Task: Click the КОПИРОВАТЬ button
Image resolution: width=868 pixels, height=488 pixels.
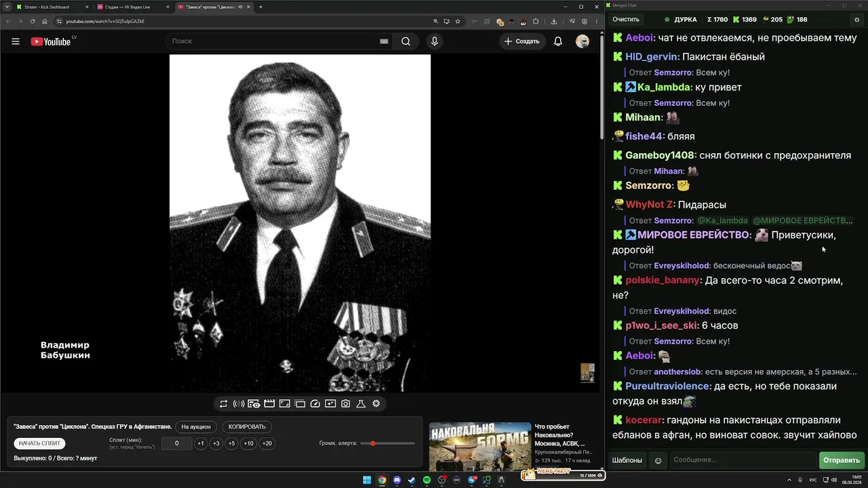Action: tap(248, 427)
